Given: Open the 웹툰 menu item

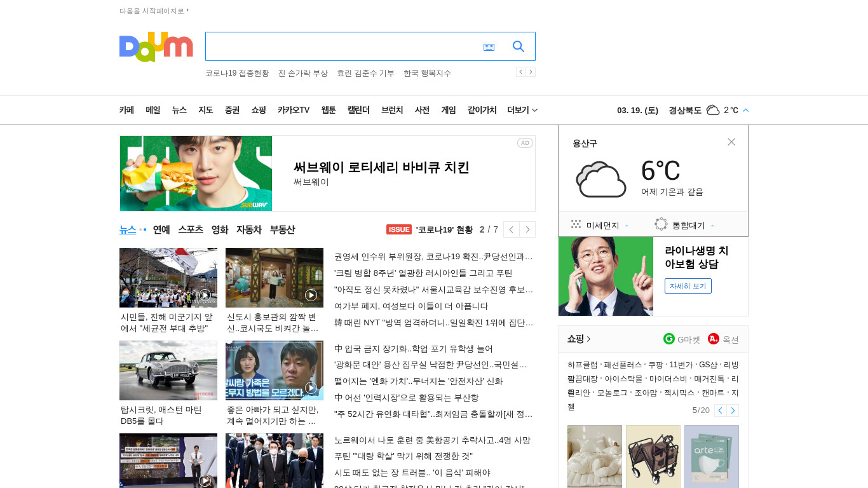Looking at the screenshot, I should click(x=329, y=110).
